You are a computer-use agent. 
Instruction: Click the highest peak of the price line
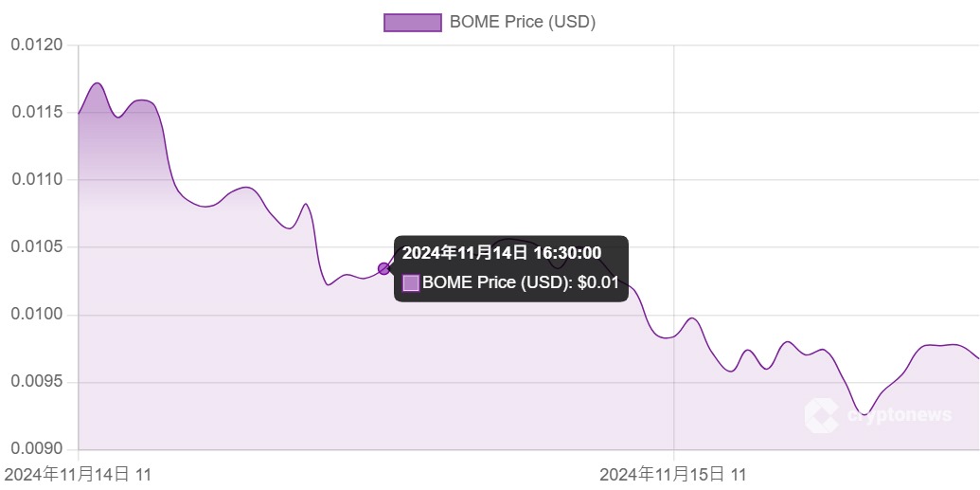point(98,83)
